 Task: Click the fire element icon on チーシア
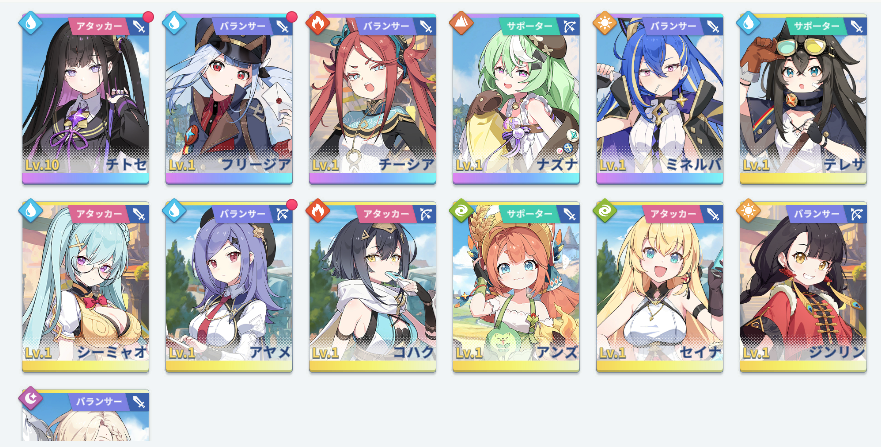click(318, 23)
